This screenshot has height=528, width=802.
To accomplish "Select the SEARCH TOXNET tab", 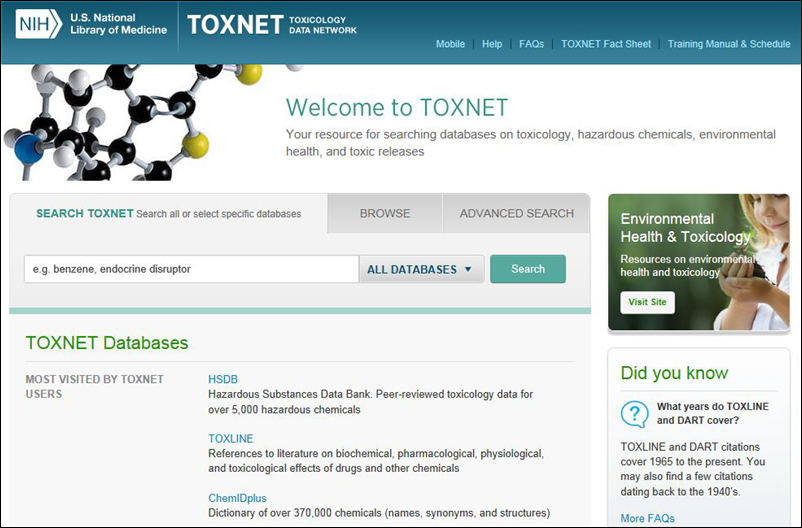I will [x=168, y=213].
